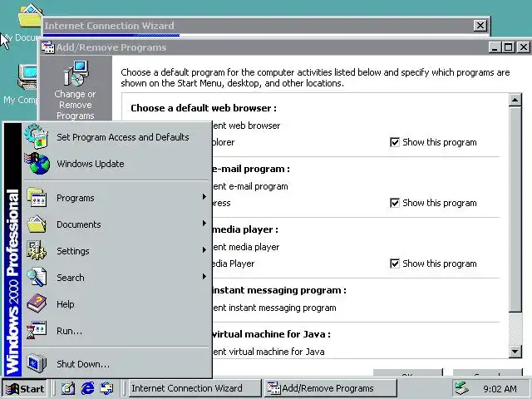Viewport: 532px width, 399px height.
Task: Toggle Show this program for e-mail program
Action: (395, 203)
